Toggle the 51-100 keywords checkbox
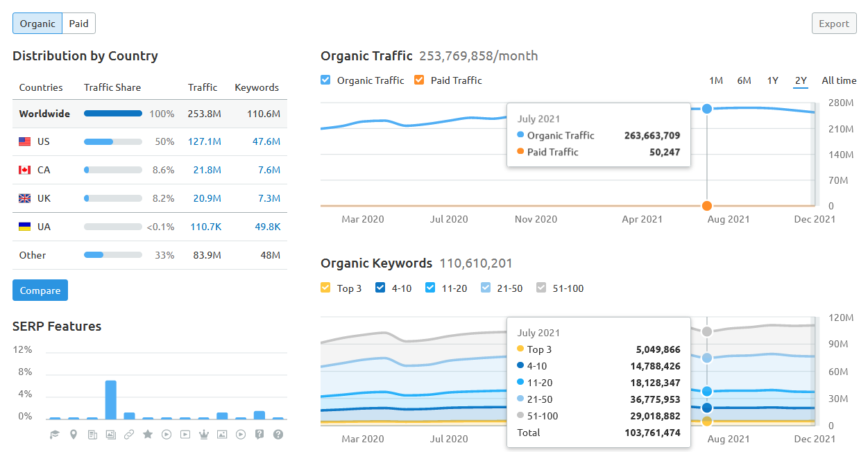 (x=541, y=288)
